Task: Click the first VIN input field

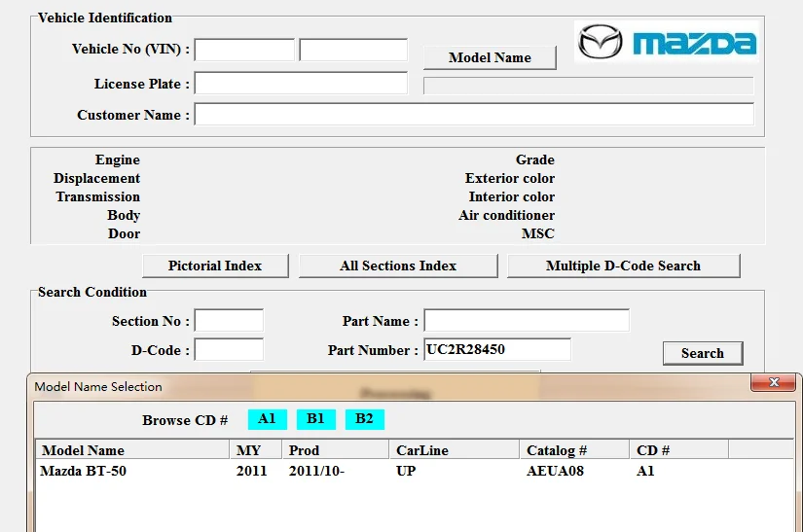Action: [244, 50]
